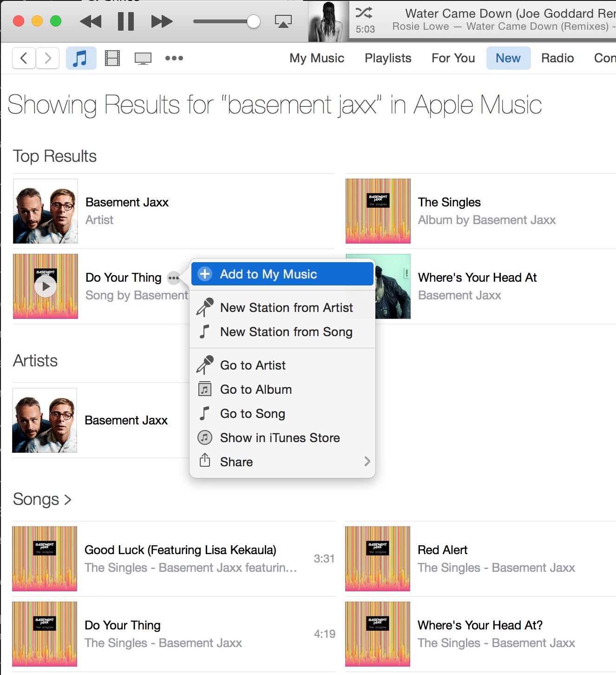Viewport: 616px width, 675px height.
Task: Select Where's Your Head At? song
Action: pyautogui.click(x=480, y=625)
